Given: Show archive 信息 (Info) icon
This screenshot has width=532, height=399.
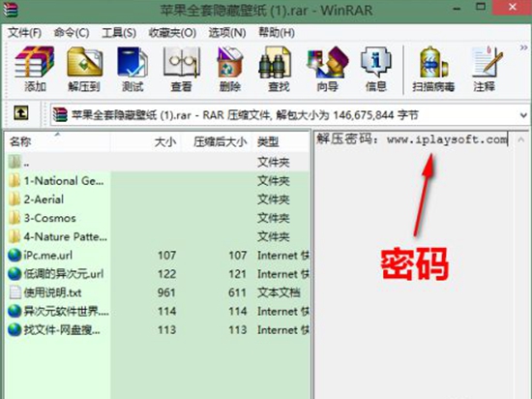Looking at the screenshot, I should click(x=376, y=70).
